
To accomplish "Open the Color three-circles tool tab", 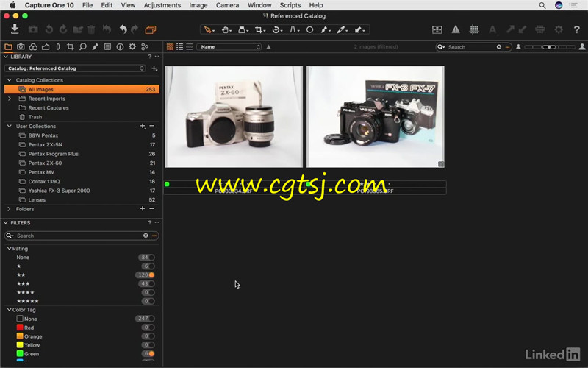I will pyautogui.click(x=33, y=46).
